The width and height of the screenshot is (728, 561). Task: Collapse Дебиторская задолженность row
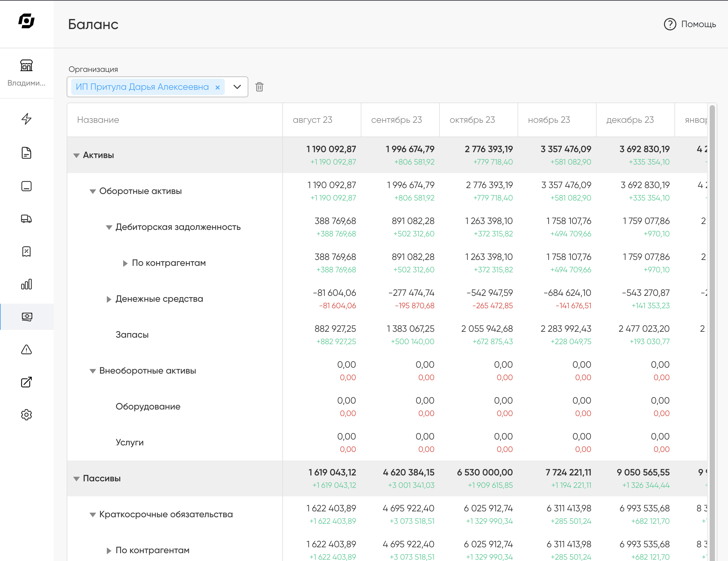[x=109, y=228]
